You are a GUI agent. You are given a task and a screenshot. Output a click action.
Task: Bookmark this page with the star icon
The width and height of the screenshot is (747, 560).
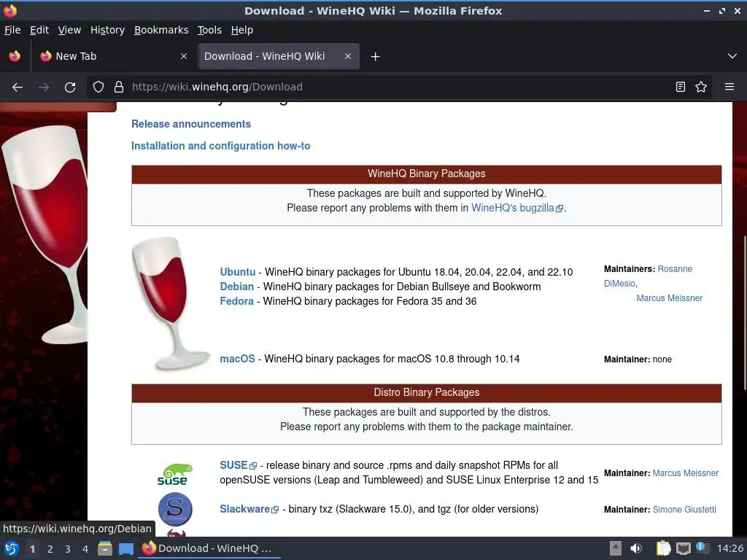(701, 87)
